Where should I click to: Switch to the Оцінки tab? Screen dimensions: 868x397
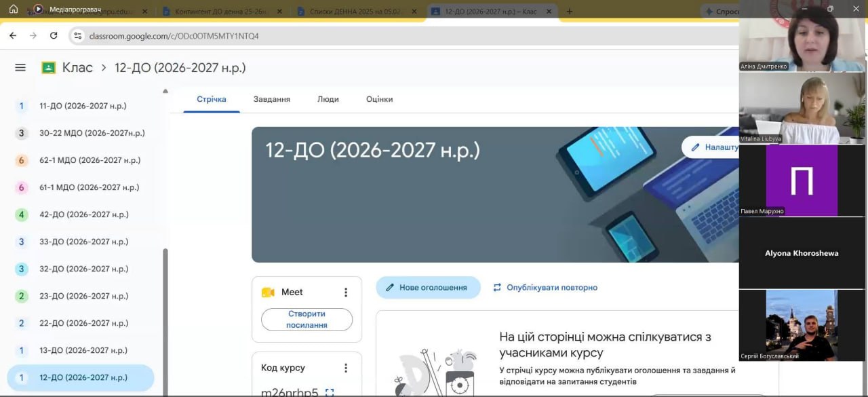point(380,99)
